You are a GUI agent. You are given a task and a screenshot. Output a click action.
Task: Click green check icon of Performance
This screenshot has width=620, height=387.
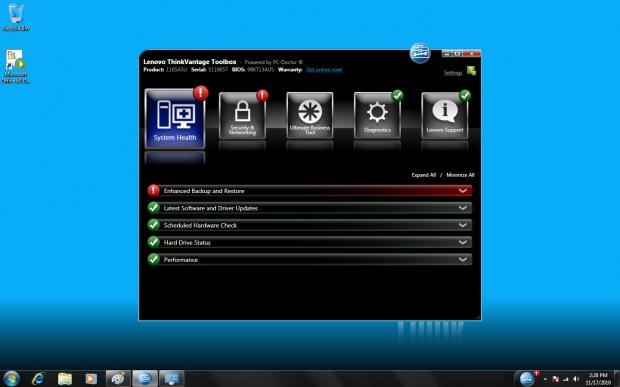point(153,259)
